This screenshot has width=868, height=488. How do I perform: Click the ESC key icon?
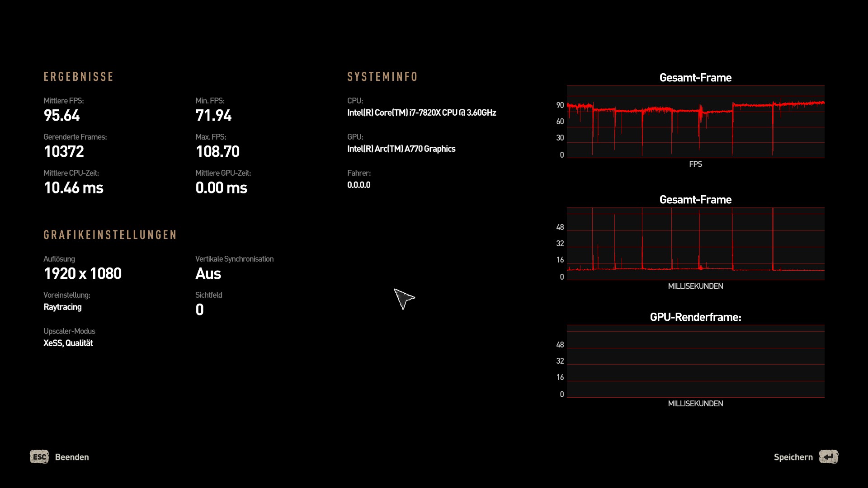click(39, 457)
